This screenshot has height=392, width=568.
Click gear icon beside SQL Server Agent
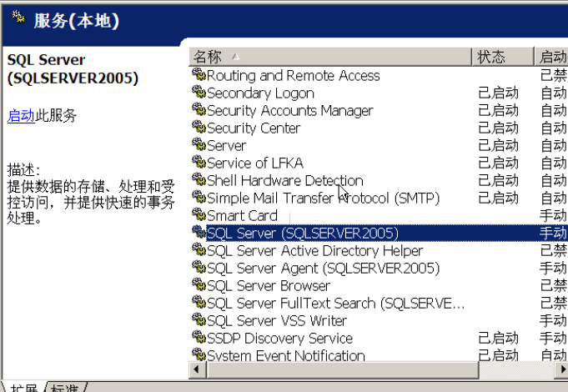(x=199, y=268)
